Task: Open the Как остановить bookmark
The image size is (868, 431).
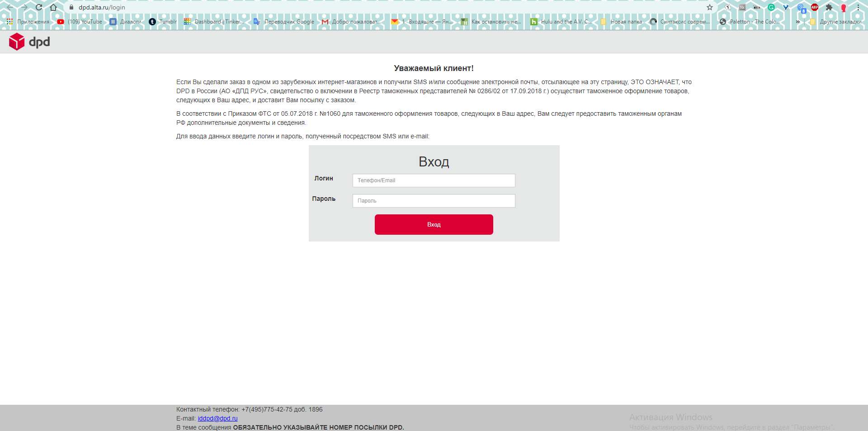Action: click(491, 22)
